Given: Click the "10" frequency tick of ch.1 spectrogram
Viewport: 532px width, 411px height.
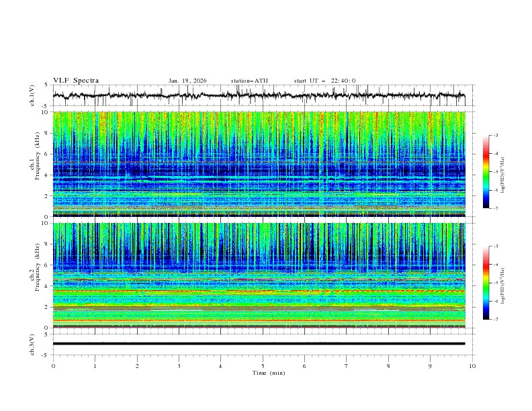Looking at the screenshot, I should pos(45,112).
